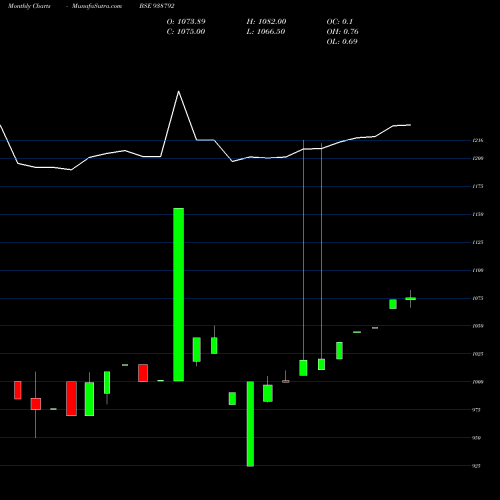Click the MunafaSutra.com label
The image size is (500, 500).
pos(97,6)
